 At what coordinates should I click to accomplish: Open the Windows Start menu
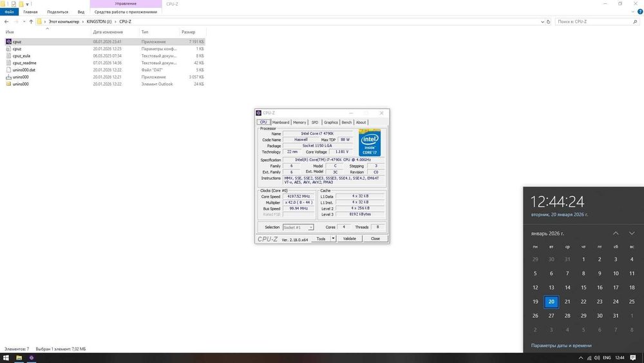click(x=6, y=358)
